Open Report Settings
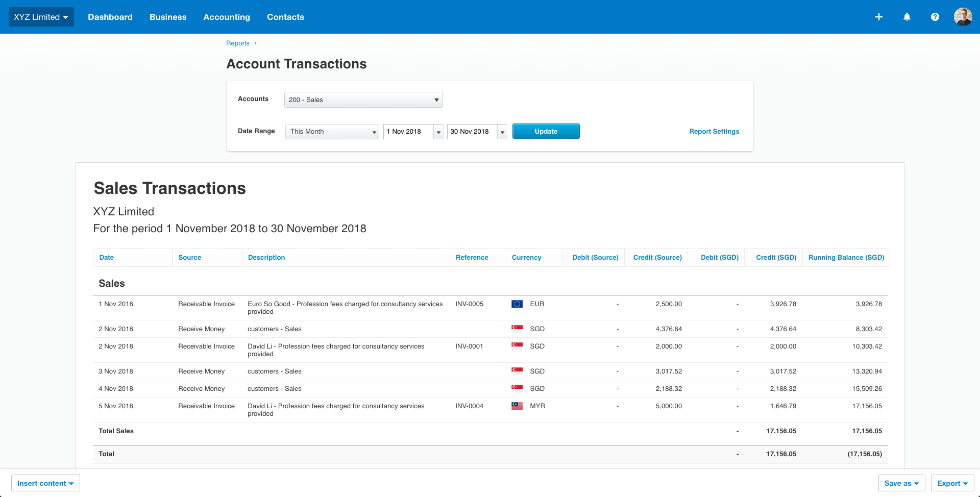Image resolution: width=980 pixels, height=497 pixels. [x=714, y=131]
